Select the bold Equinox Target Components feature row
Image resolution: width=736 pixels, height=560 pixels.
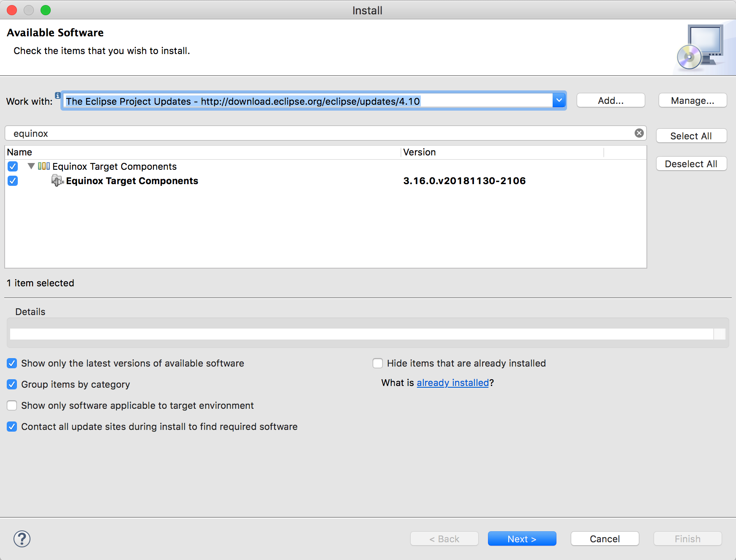pyautogui.click(x=325, y=181)
